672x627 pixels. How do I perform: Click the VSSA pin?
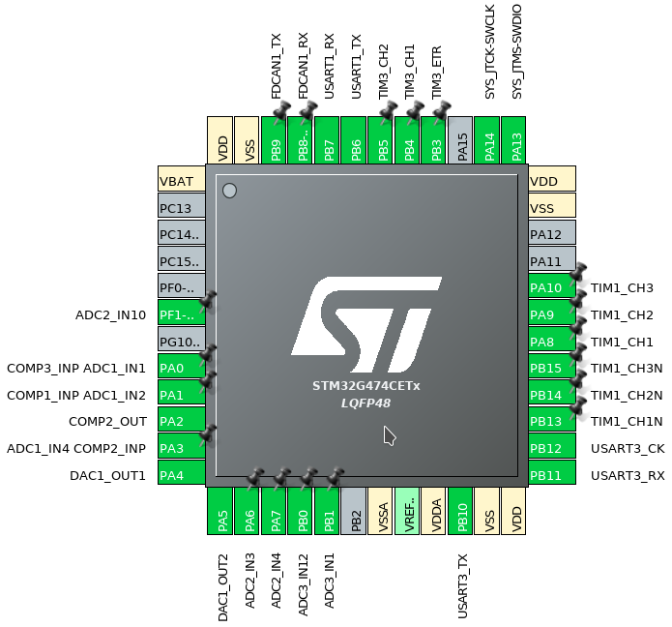click(381, 511)
